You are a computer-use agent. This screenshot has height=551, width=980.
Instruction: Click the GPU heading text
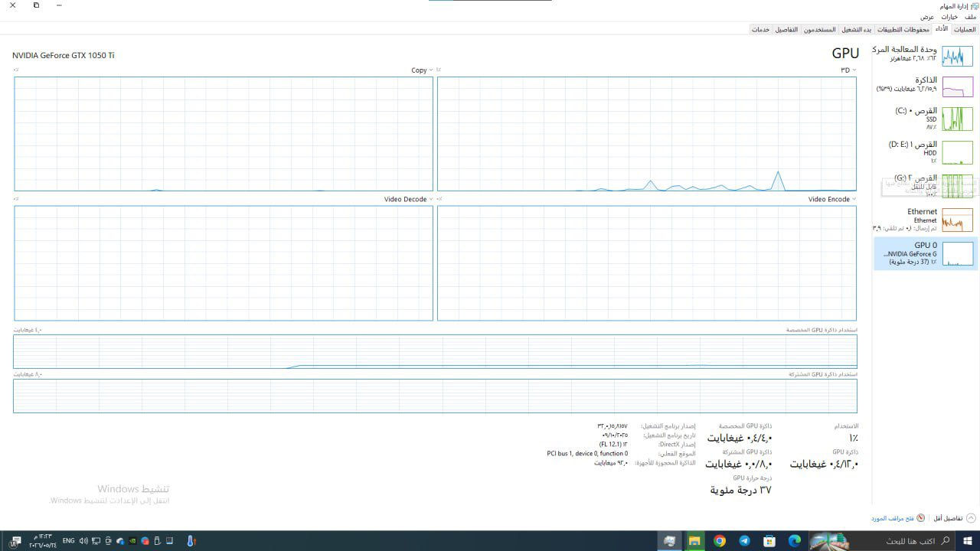click(845, 53)
